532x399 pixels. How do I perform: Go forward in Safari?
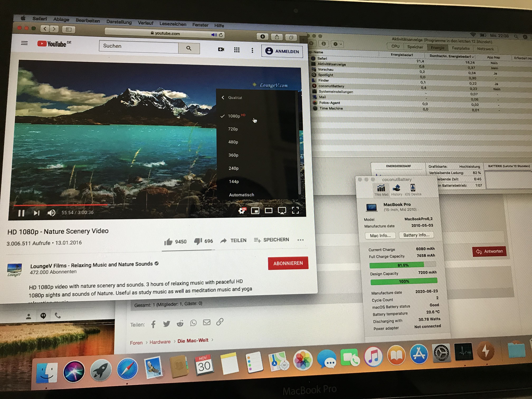pos(54,29)
